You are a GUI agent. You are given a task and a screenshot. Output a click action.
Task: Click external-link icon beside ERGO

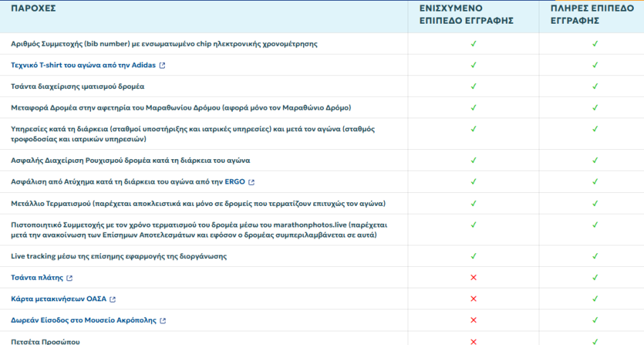[x=251, y=181]
